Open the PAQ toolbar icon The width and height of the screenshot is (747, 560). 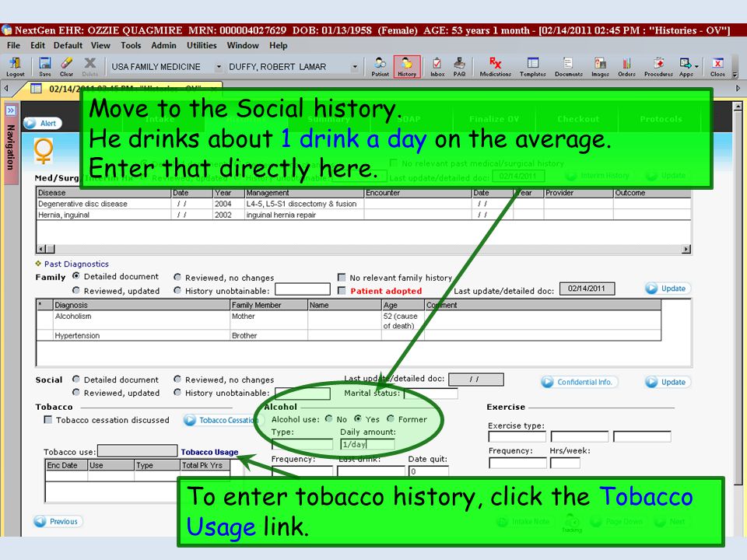point(459,66)
